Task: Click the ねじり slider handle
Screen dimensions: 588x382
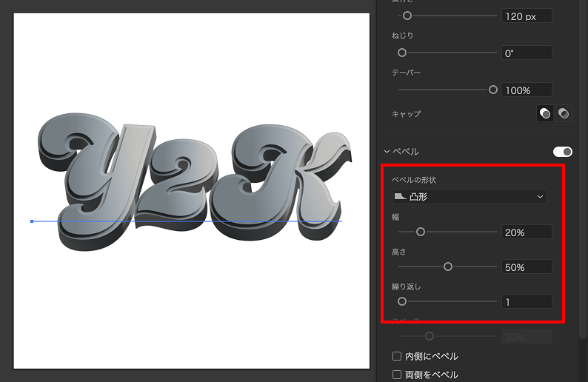Action: (402, 53)
